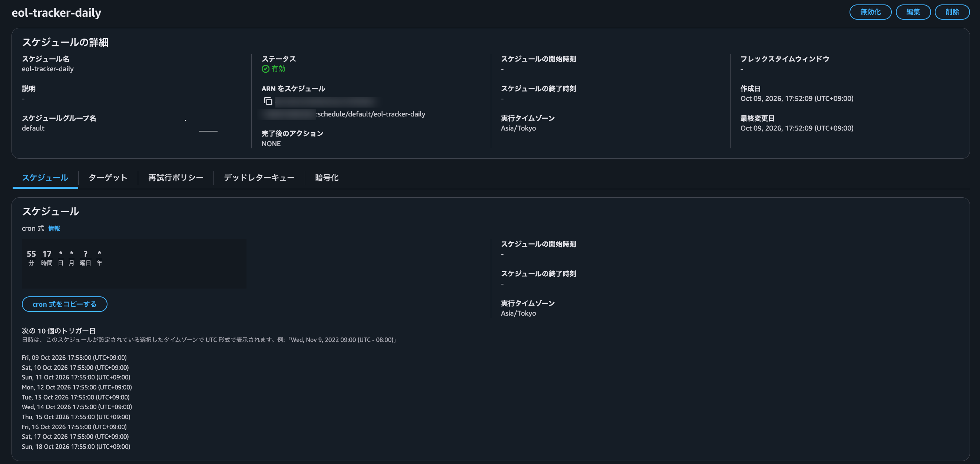Select trigger date Thu, 15 Oct 2026
The height and width of the screenshot is (464, 980).
tap(76, 417)
